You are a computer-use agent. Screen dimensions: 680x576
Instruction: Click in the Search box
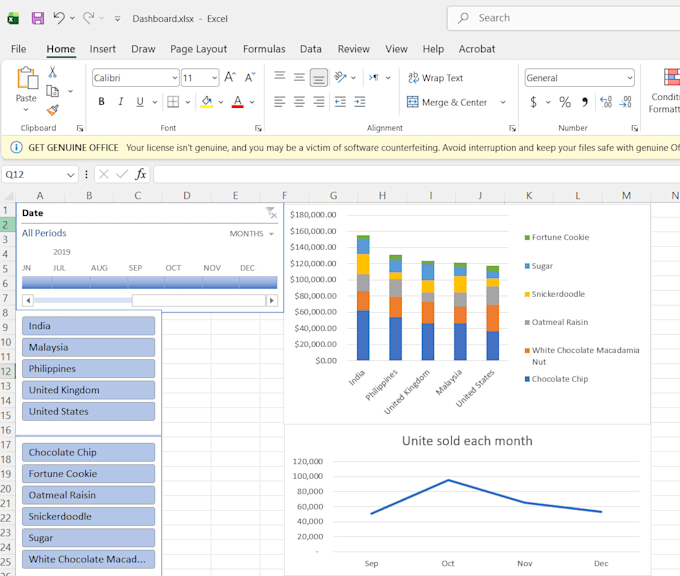pyautogui.click(x=564, y=18)
